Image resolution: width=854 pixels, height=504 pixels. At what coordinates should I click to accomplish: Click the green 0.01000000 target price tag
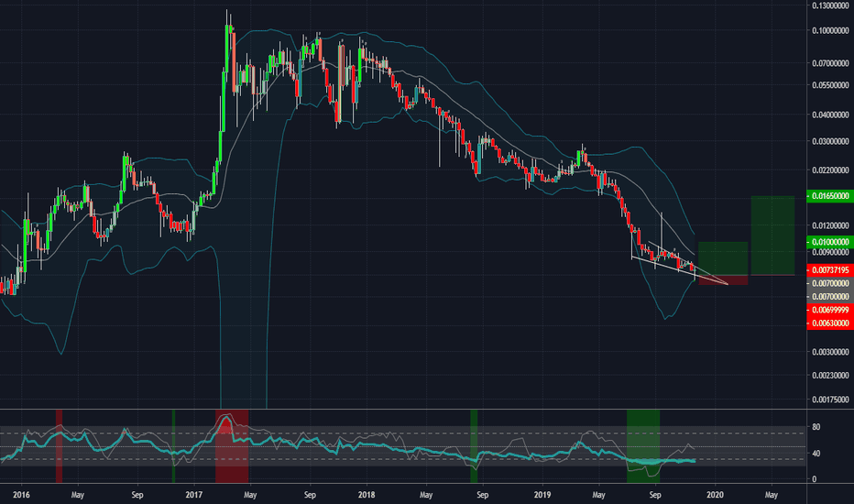click(x=830, y=242)
